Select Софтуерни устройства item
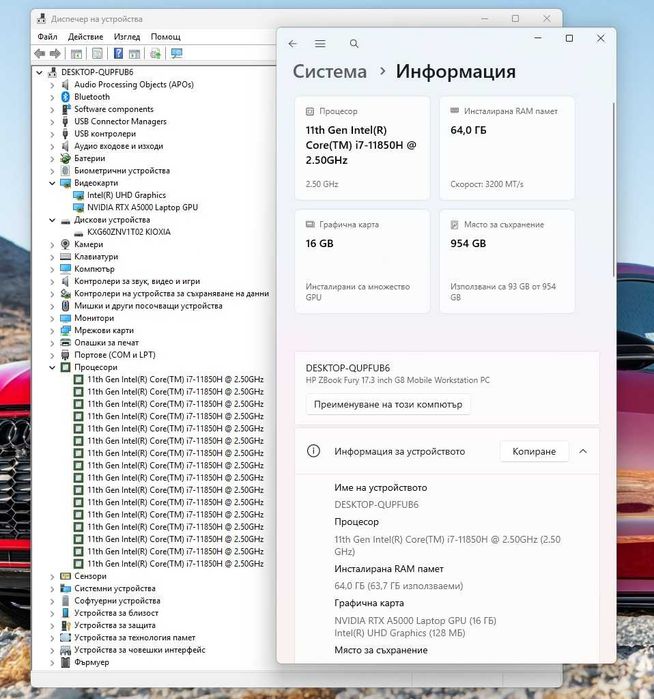 [x=117, y=601]
